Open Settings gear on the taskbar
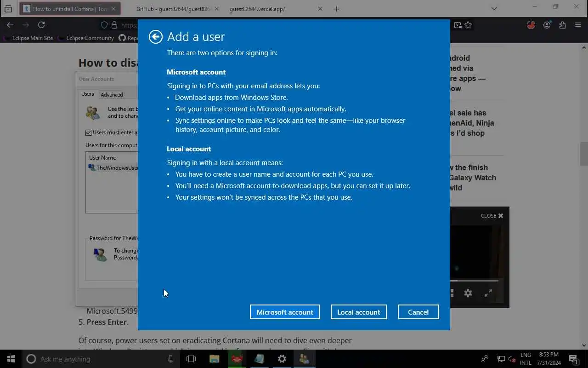This screenshot has width=588, height=368. [282, 359]
